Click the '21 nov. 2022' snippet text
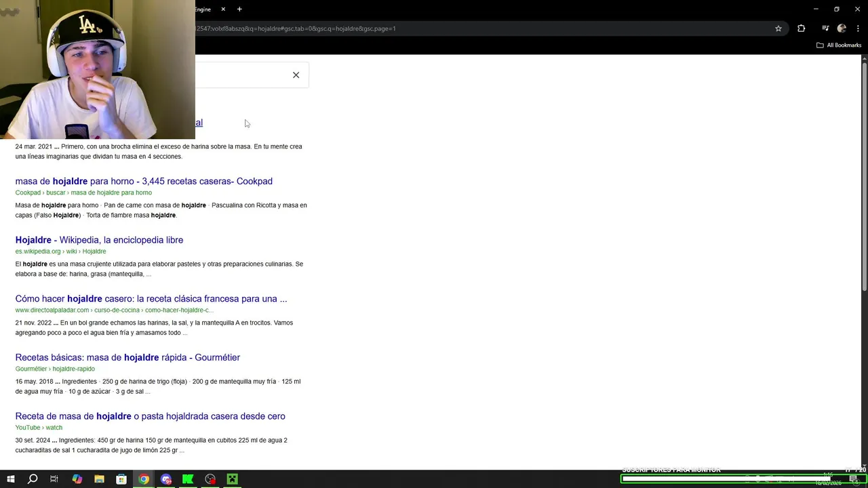 (154, 327)
